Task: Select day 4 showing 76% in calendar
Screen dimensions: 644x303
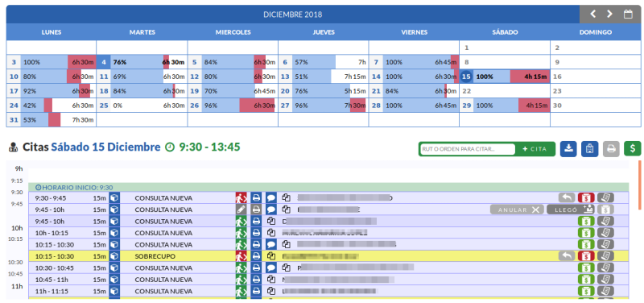Action: [142, 62]
